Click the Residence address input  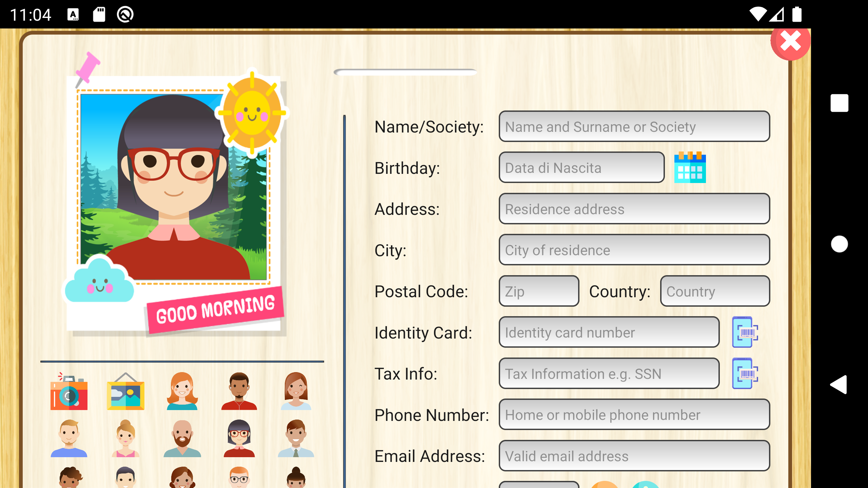point(634,209)
